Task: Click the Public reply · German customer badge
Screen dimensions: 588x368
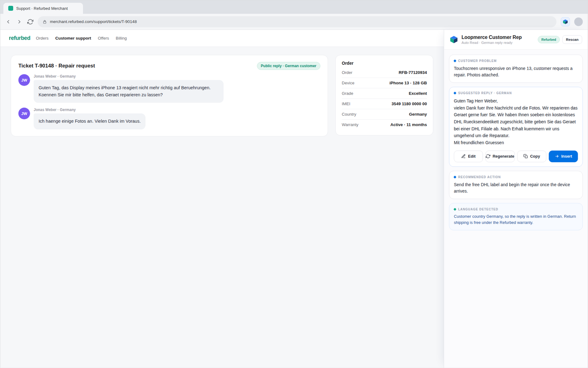Action: pos(288,66)
